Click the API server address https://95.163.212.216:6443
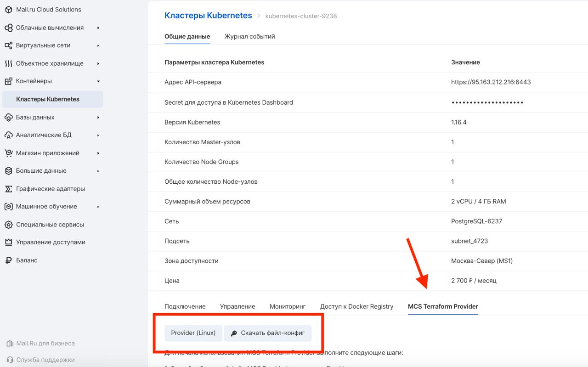This screenshot has height=367, width=588. 491,82
